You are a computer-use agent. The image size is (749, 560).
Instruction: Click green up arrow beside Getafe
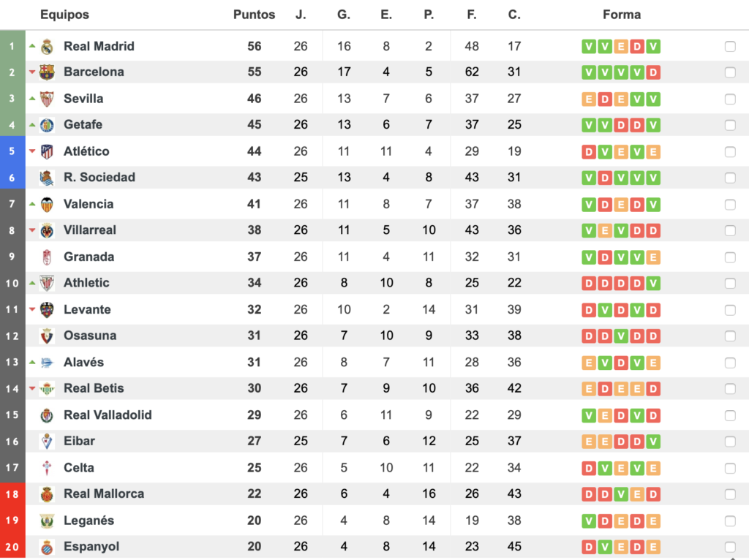(x=32, y=124)
